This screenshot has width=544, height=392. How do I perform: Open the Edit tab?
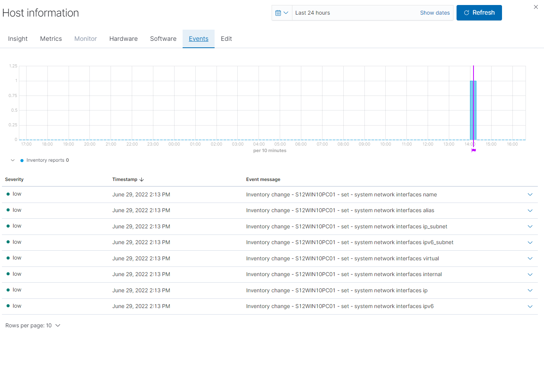[x=226, y=39]
